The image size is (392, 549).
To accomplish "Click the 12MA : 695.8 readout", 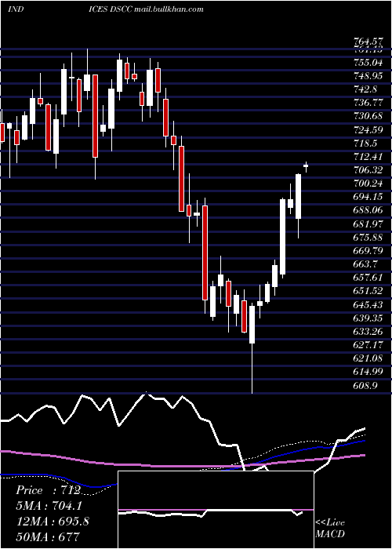I will (53, 521).
